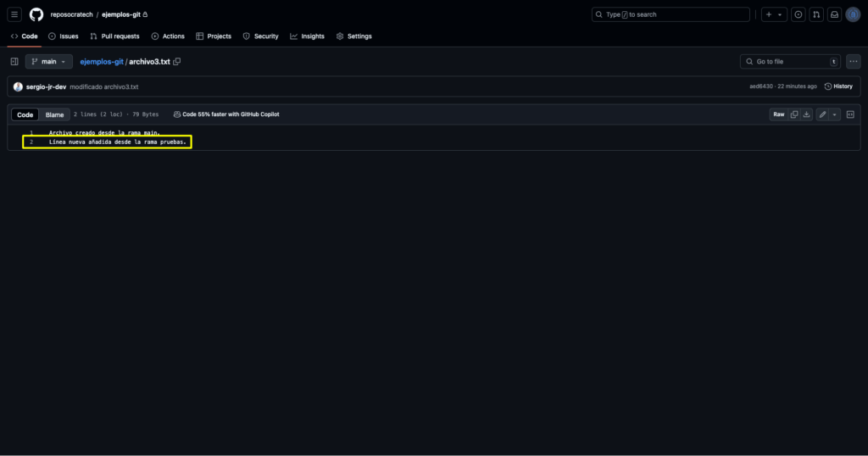Open the symbols pane icon
The width and height of the screenshot is (868, 456).
point(850,114)
